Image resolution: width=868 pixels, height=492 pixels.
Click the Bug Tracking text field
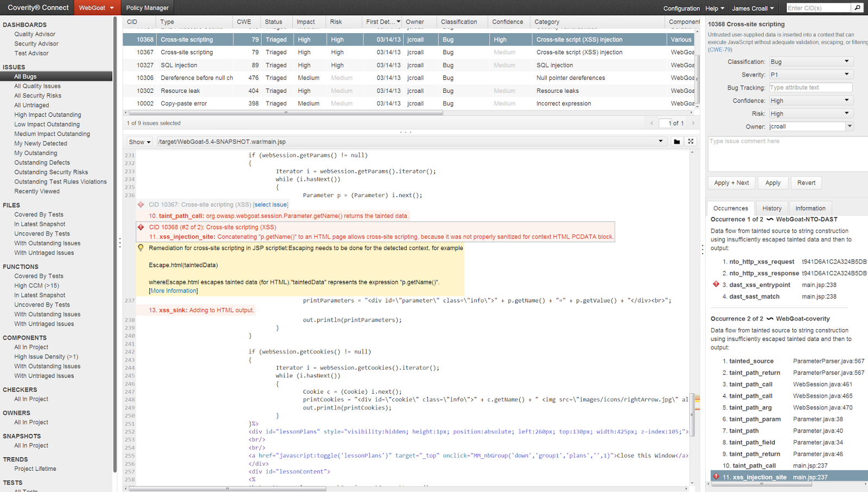coord(810,87)
